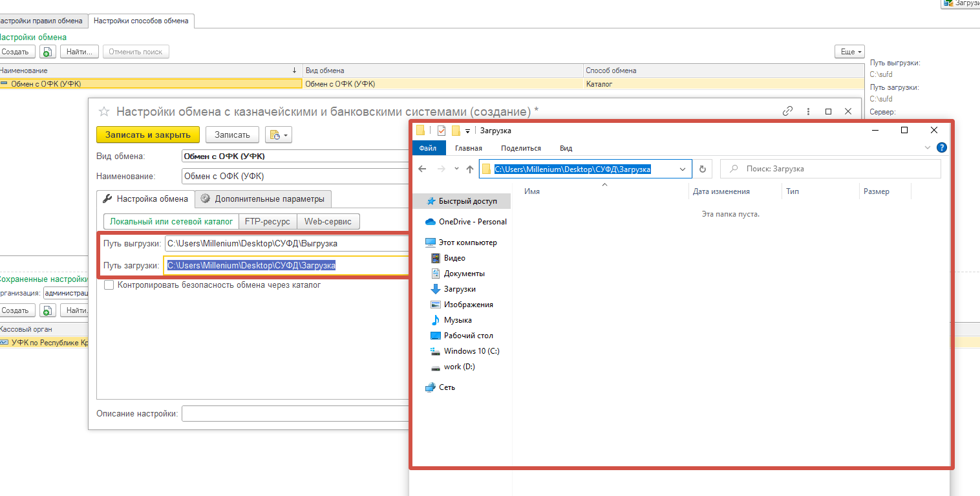Click the Путь выгрузки input field
The width and height of the screenshot is (980, 496).
[287, 244]
